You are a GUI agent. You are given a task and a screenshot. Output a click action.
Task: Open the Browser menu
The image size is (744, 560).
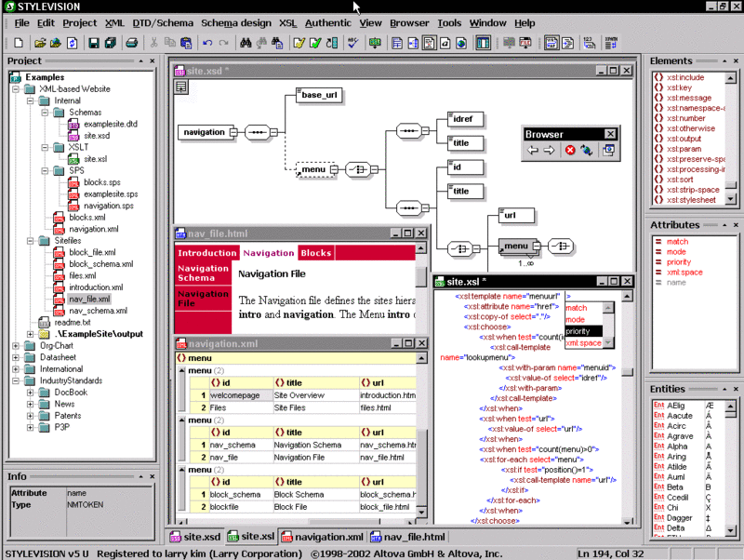click(409, 22)
